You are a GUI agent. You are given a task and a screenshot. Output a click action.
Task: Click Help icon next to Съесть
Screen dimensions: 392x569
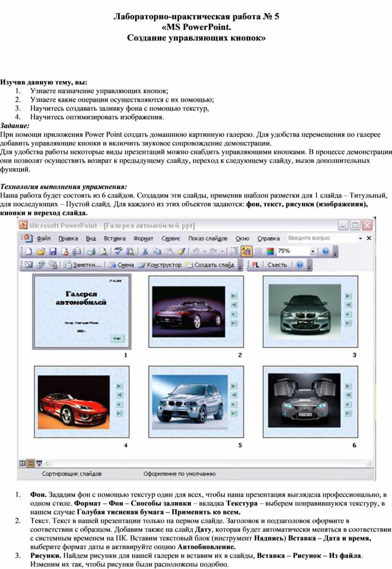(x=300, y=265)
